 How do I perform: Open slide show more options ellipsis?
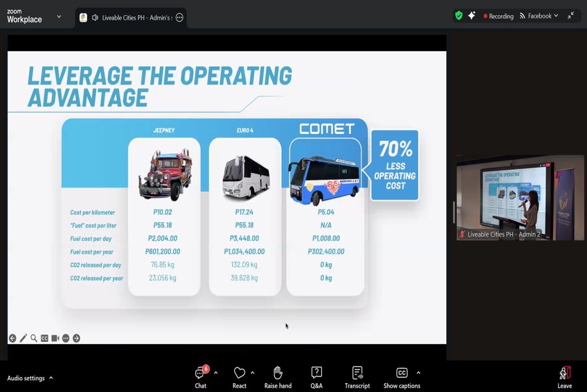66,338
